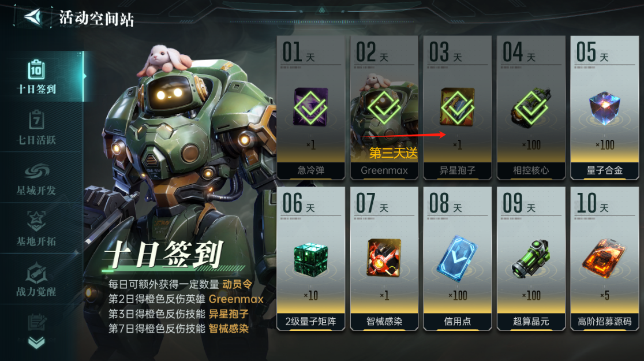
Task: Tap the 超算晶元 green canister icon
Action: (531, 259)
